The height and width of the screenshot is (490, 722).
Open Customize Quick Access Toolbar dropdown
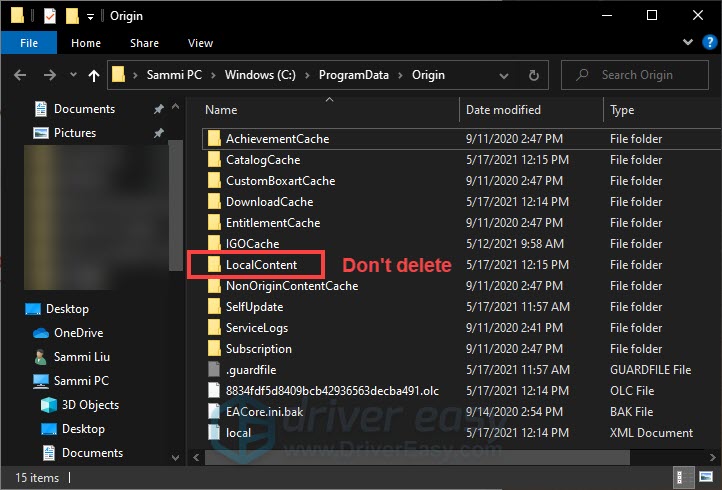pyautogui.click(x=90, y=17)
